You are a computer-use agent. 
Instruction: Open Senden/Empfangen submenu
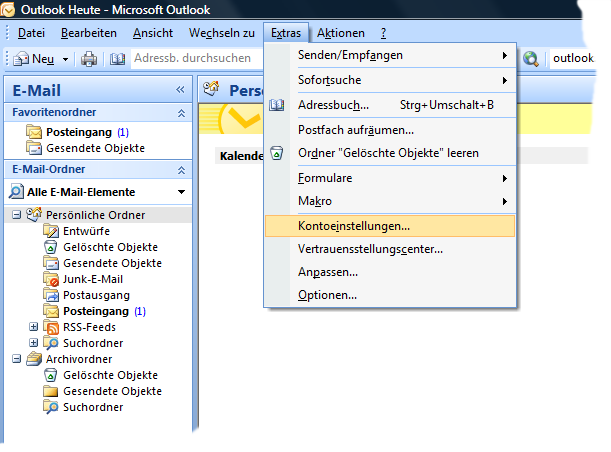(x=390, y=55)
